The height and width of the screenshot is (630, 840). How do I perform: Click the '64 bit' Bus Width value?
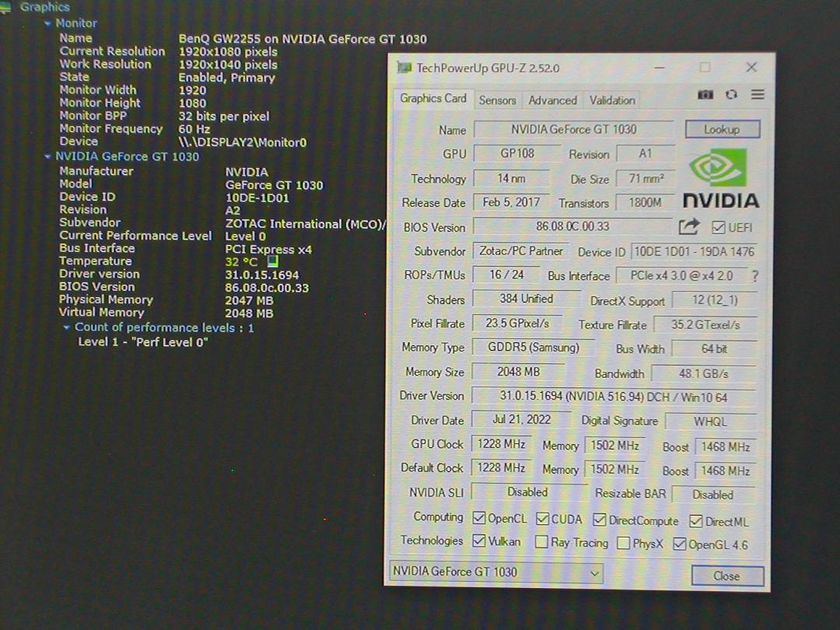[714, 348]
